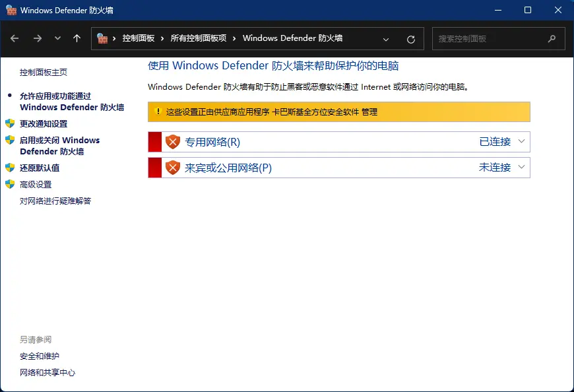574x392 pixels.
Task: Open 启用或关闭 Windows Defender 防火墙
Action: [x=59, y=146]
